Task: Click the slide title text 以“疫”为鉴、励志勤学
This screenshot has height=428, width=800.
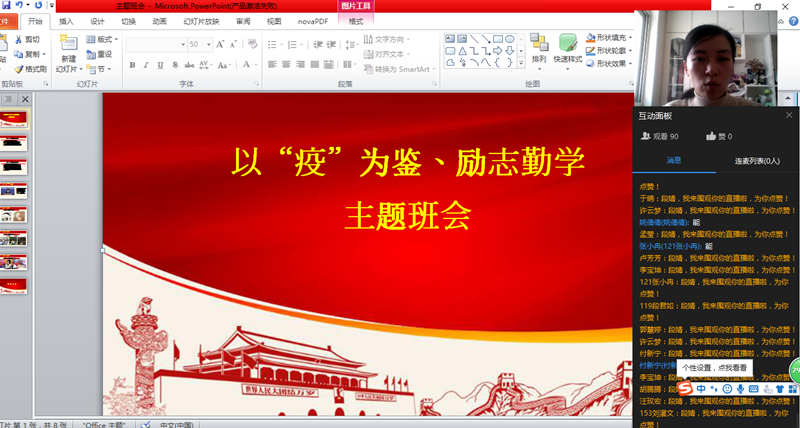Action: [408, 161]
